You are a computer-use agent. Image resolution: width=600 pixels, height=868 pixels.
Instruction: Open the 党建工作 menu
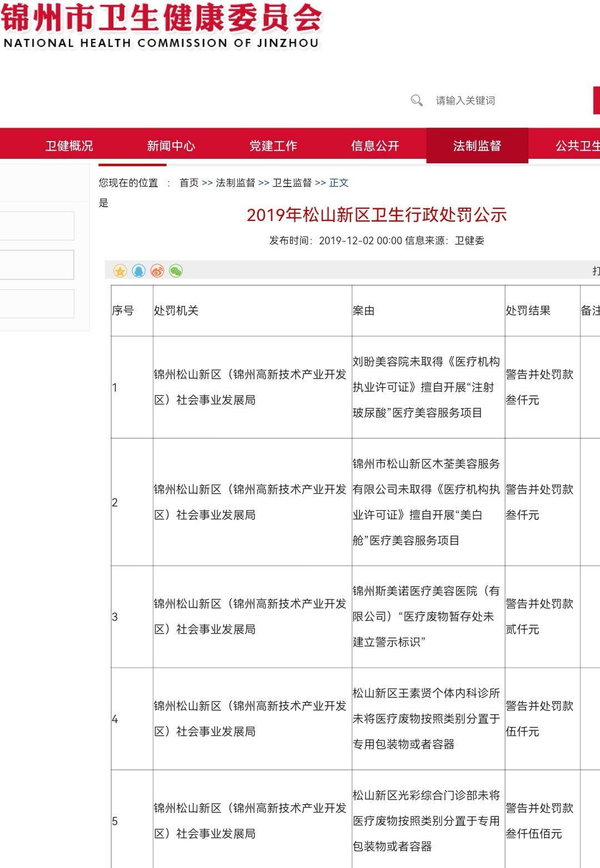273,146
